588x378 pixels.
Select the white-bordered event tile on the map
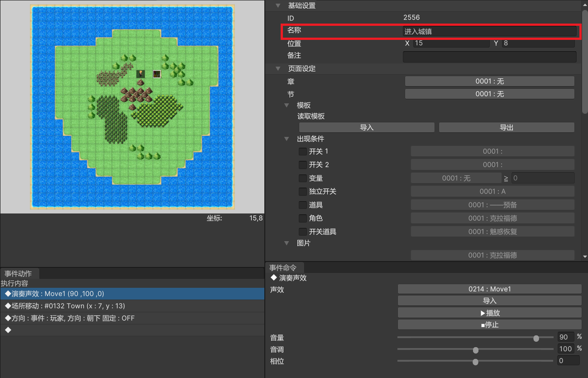[x=157, y=74]
